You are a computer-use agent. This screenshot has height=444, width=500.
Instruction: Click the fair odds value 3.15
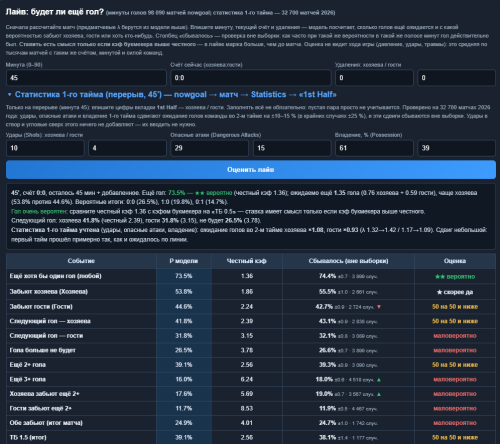coord(247,336)
